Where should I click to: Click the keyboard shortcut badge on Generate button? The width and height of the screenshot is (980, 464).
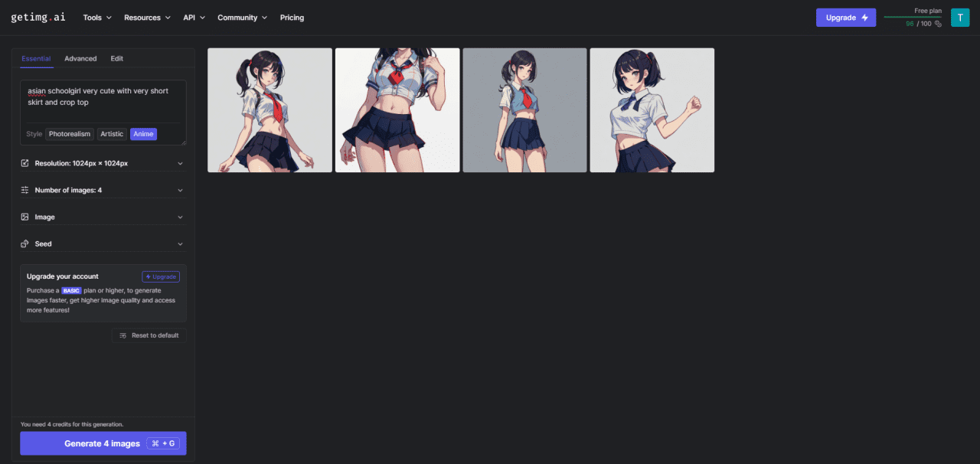click(165, 443)
